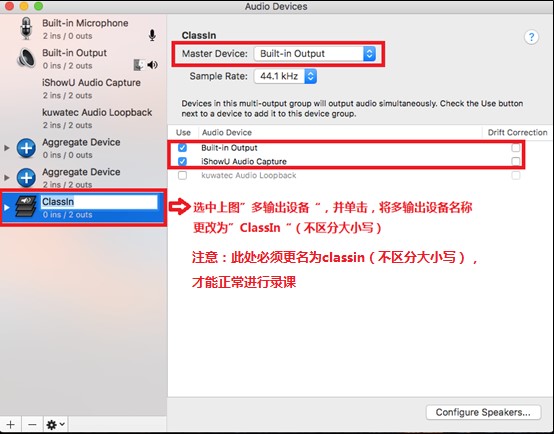Open the gear actions menu
Image resolution: width=554 pixels, height=434 pixels.
coord(55,424)
